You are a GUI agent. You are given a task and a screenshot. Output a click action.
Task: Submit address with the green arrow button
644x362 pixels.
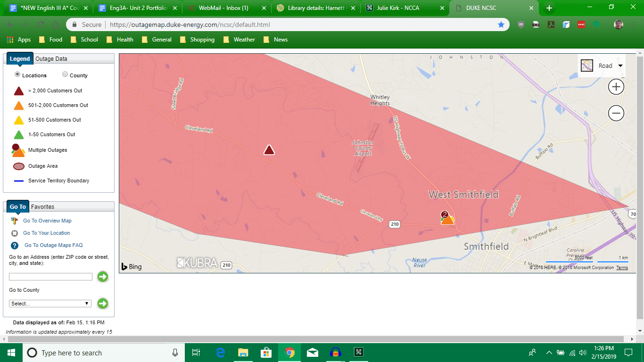click(x=102, y=277)
